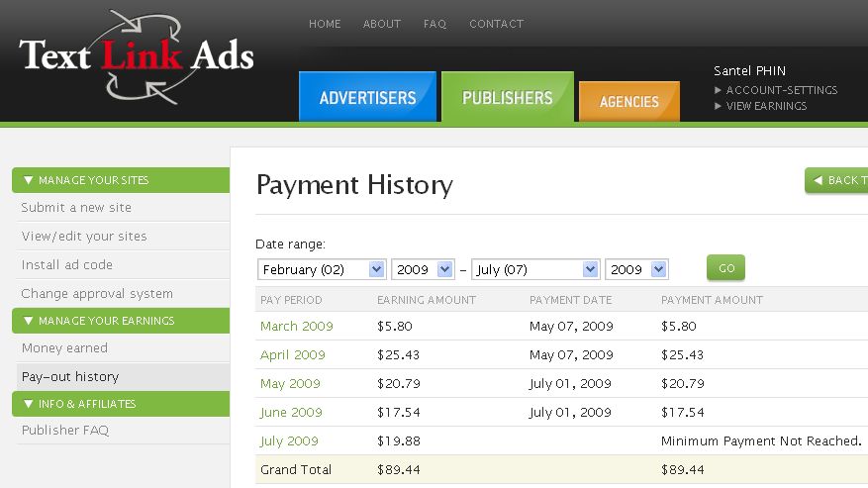Switch to the ADVERTISERS tab

[x=367, y=96]
